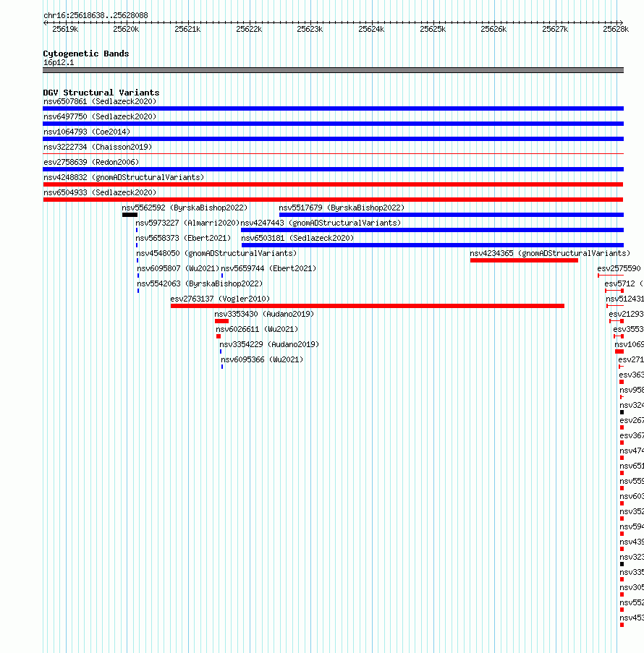Click the 25627k ruler label
Image resolution: width=644 pixels, height=653 pixels.
point(555,29)
